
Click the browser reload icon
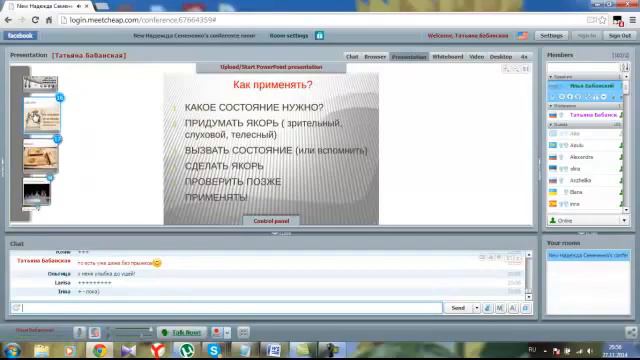click(x=35, y=20)
